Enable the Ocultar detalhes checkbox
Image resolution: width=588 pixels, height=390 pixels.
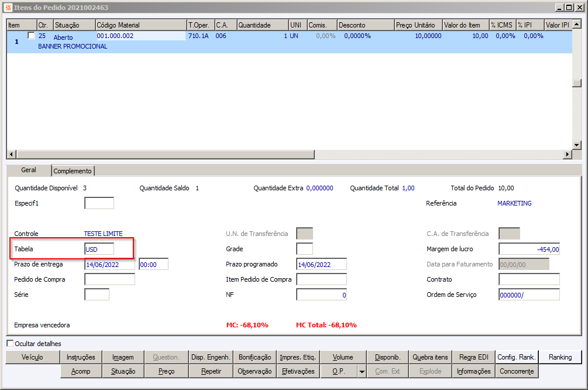pyautogui.click(x=10, y=344)
